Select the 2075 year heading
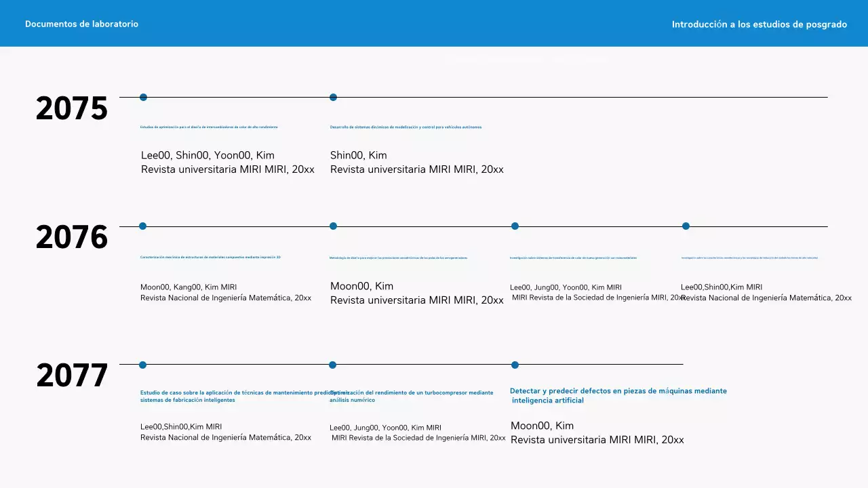This screenshot has width=868, height=488. pos(71,108)
